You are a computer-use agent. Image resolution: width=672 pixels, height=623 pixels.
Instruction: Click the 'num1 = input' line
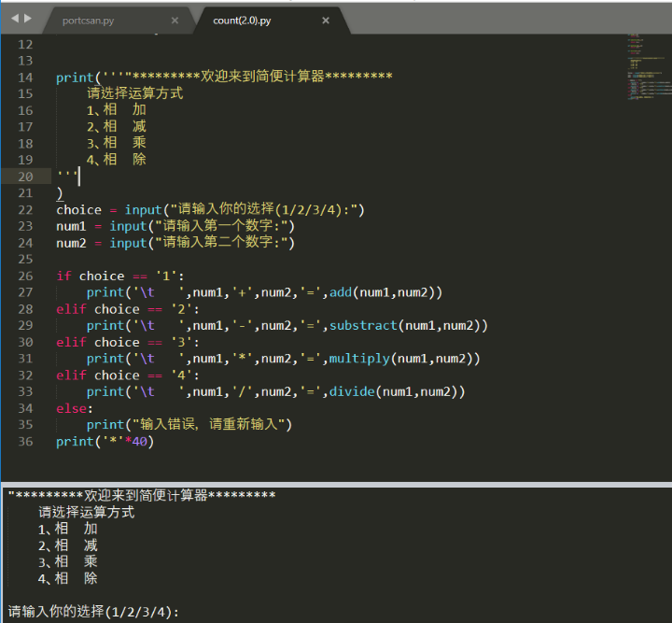175,226
